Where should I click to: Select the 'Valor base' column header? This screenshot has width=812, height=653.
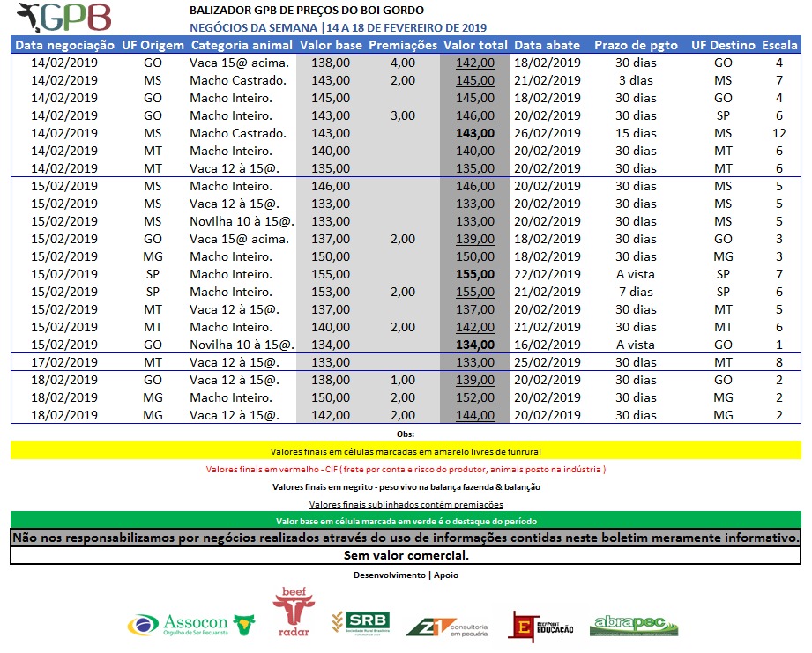pyautogui.click(x=331, y=45)
